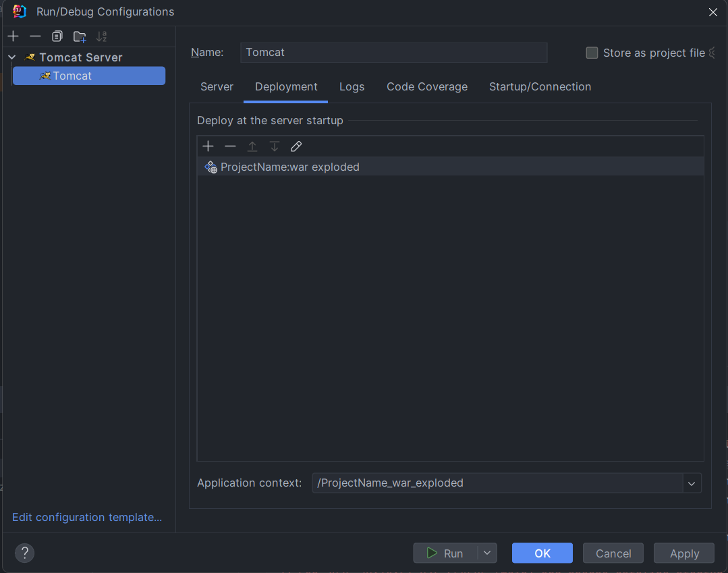
Task: Open Edit configuration templates link
Action: click(87, 518)
